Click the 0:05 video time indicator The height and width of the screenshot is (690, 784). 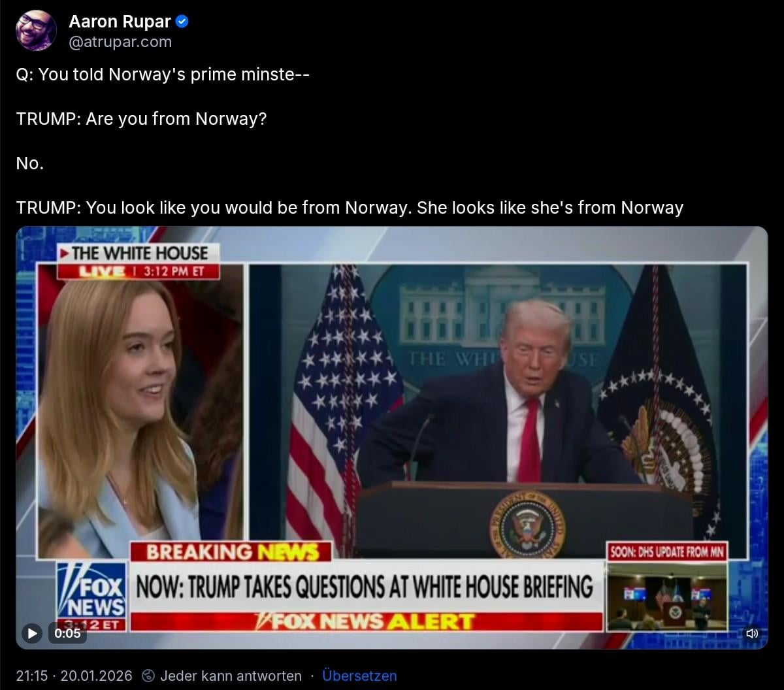(67, 632)
